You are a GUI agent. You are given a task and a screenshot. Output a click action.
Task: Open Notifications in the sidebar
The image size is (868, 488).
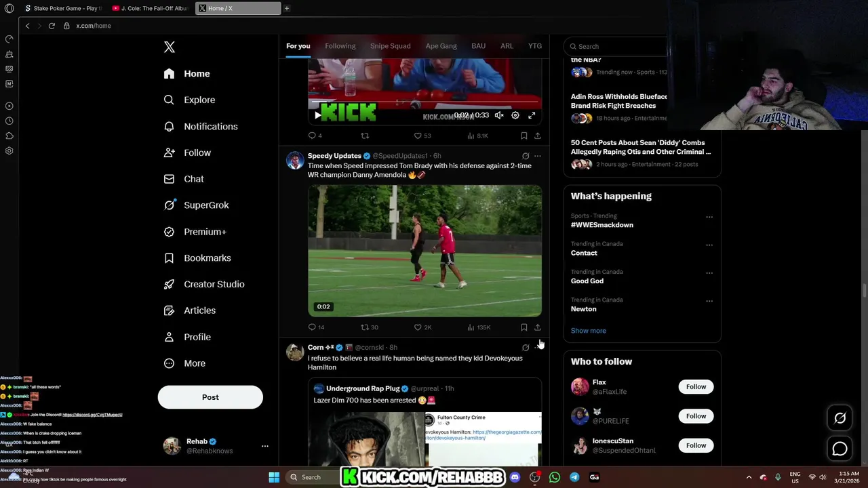201,127
